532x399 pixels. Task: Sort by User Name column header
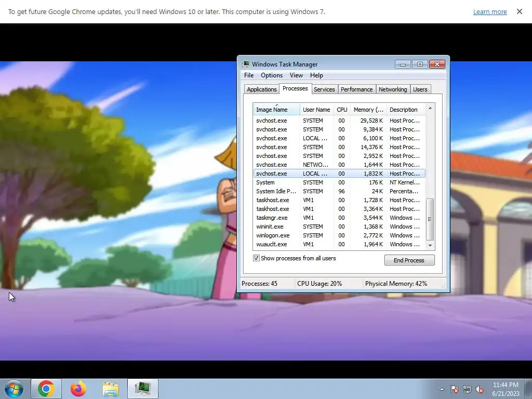pyautogui.click(x=316, y=110)
